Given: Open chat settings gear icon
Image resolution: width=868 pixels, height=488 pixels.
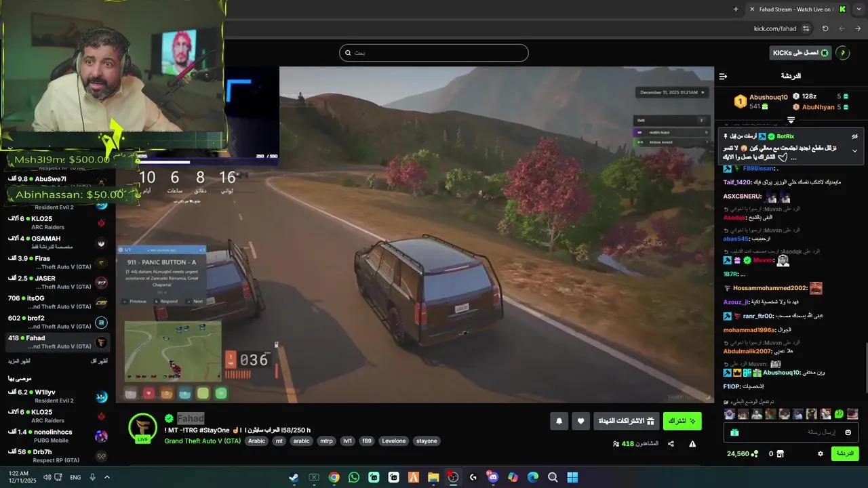Looking at the screenshot, I should [x=820, y=453].
